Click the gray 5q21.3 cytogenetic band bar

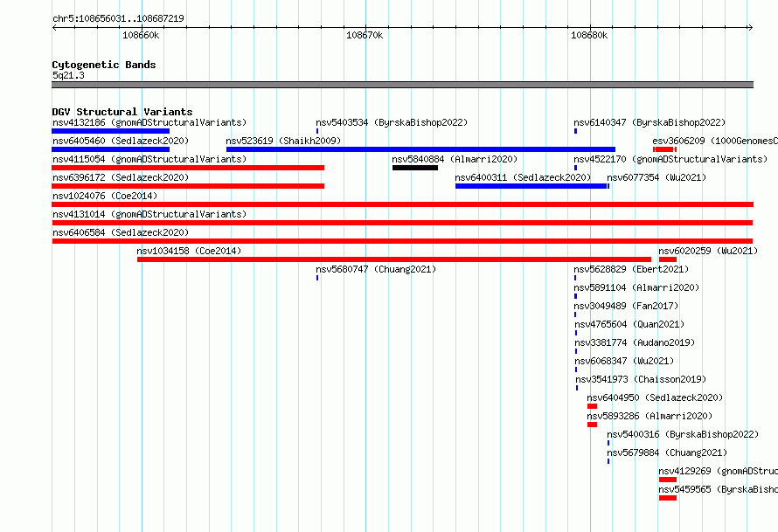pos(402,85)
